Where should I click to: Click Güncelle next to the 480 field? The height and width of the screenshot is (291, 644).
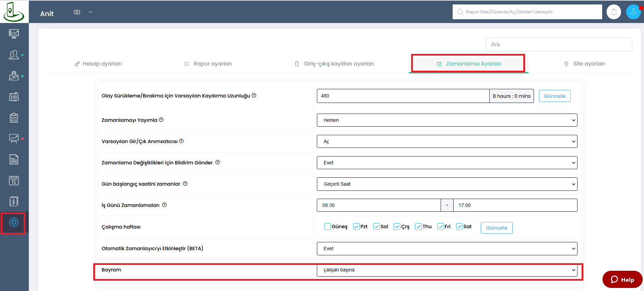[x=554, y=96]
